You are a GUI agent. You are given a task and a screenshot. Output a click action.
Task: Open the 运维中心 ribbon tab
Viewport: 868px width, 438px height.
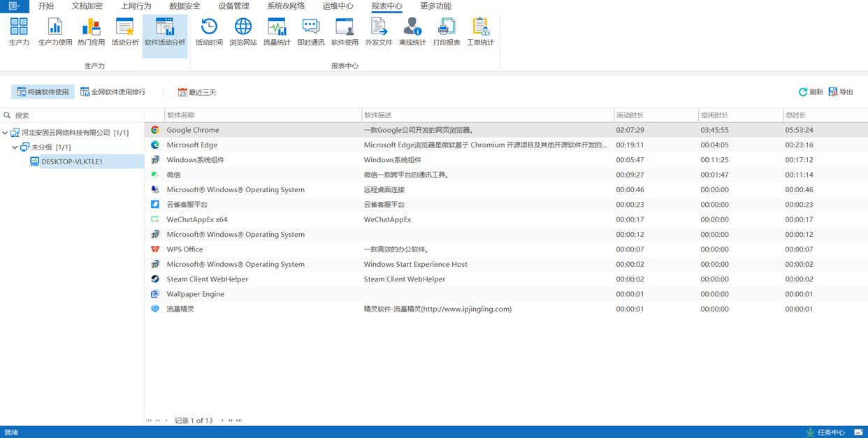click(x=338, y=6)
